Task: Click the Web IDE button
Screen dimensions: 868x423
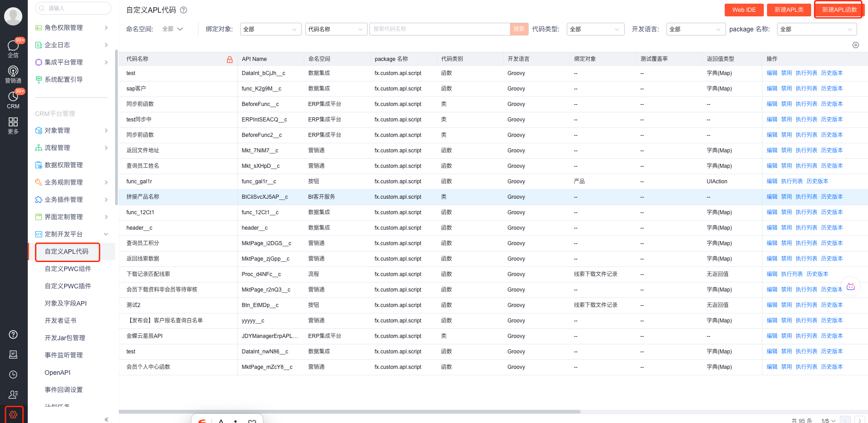Action: (x=744, y=10)
